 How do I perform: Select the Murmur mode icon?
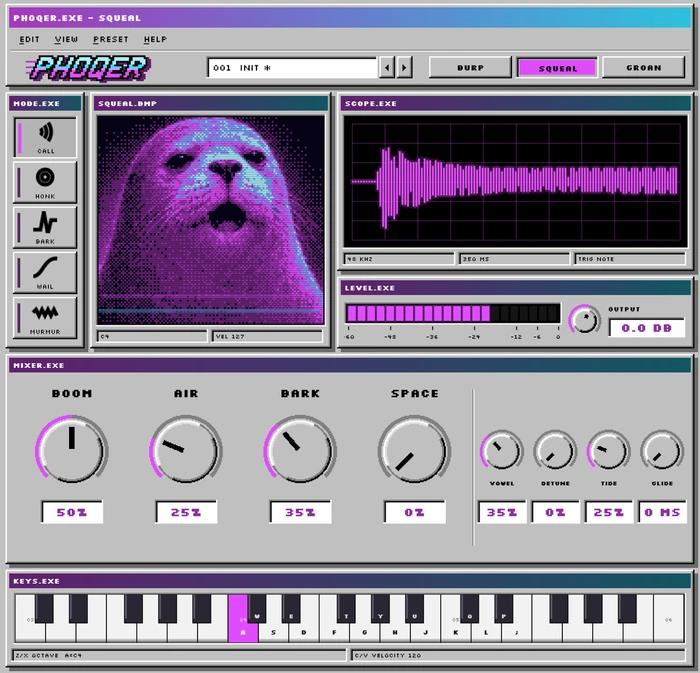[45, 317]
